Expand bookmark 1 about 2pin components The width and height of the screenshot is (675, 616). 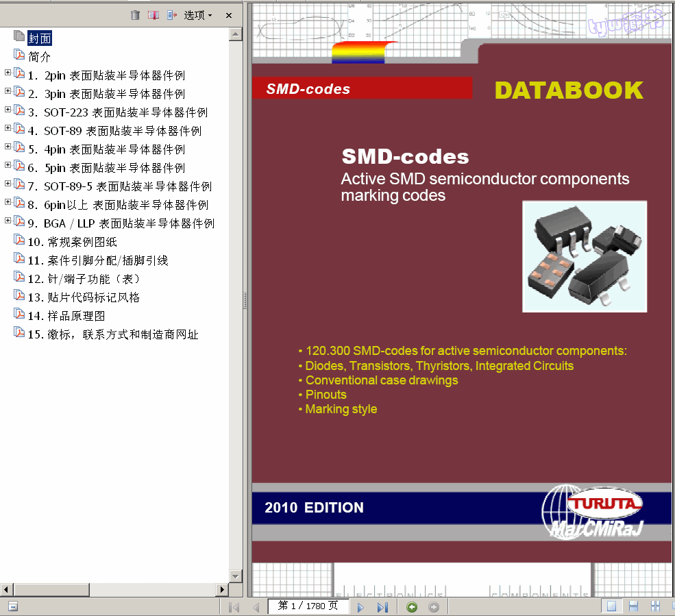7,75
